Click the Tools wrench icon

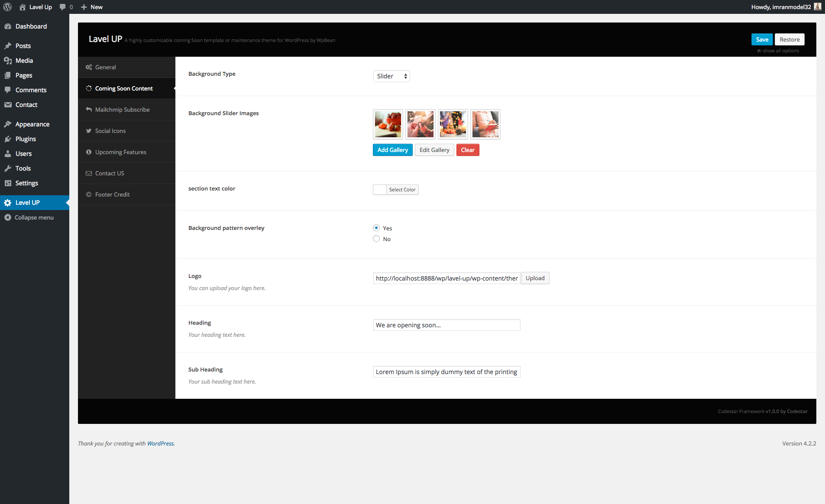click(x=8, y=168)
